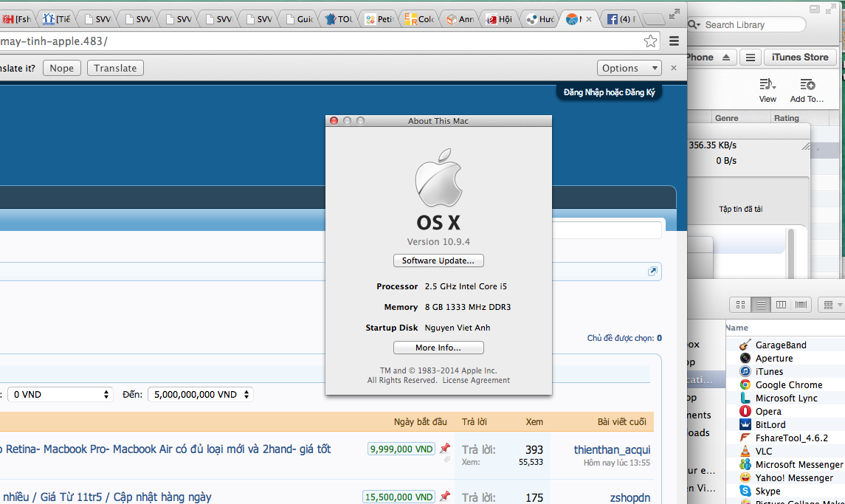
Task: Switch Finder to Cover Flow view
Action: [x=801, y=305]
